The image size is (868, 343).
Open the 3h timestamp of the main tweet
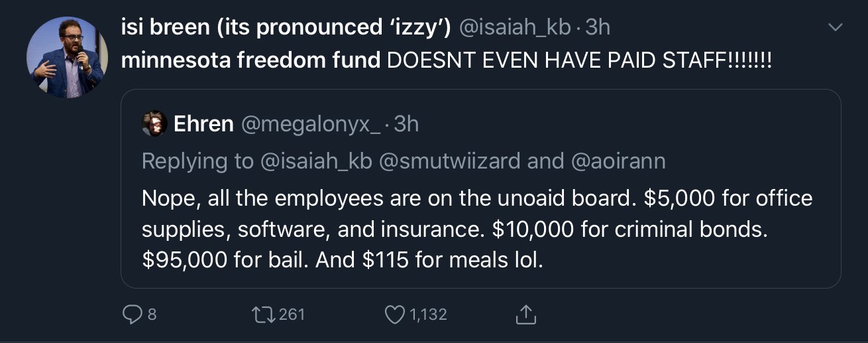597,28
